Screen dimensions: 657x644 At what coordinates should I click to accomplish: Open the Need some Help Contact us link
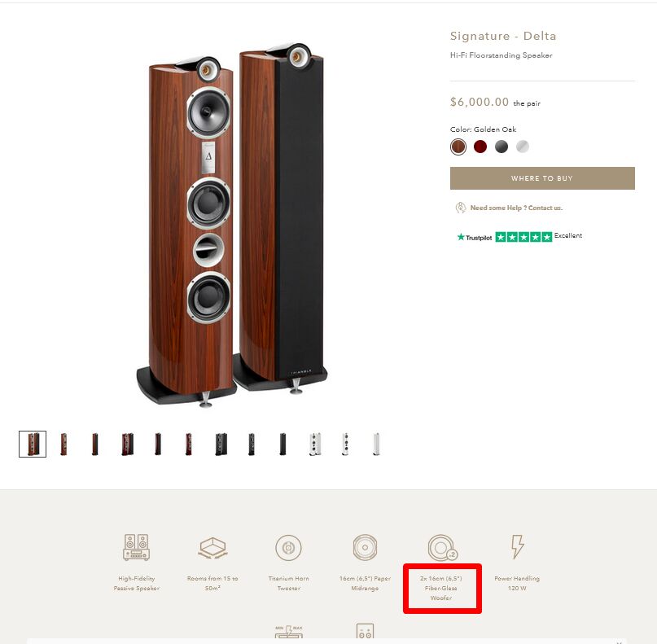pos(516,208)
